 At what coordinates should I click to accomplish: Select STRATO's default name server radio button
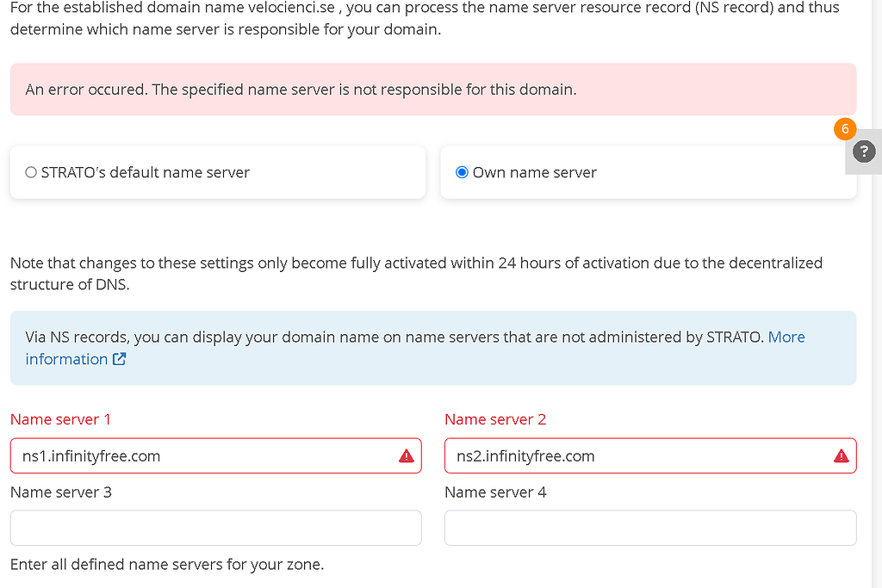click(x=32, y=173)
